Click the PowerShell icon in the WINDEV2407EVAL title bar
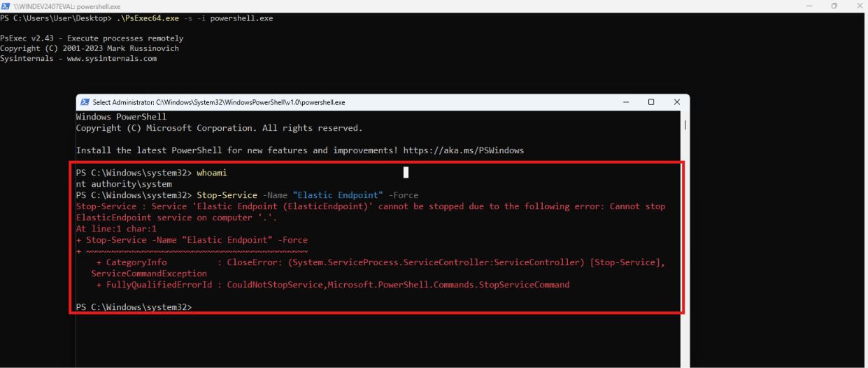This screenshot has height=368, width=868. [x=5, y=6]
